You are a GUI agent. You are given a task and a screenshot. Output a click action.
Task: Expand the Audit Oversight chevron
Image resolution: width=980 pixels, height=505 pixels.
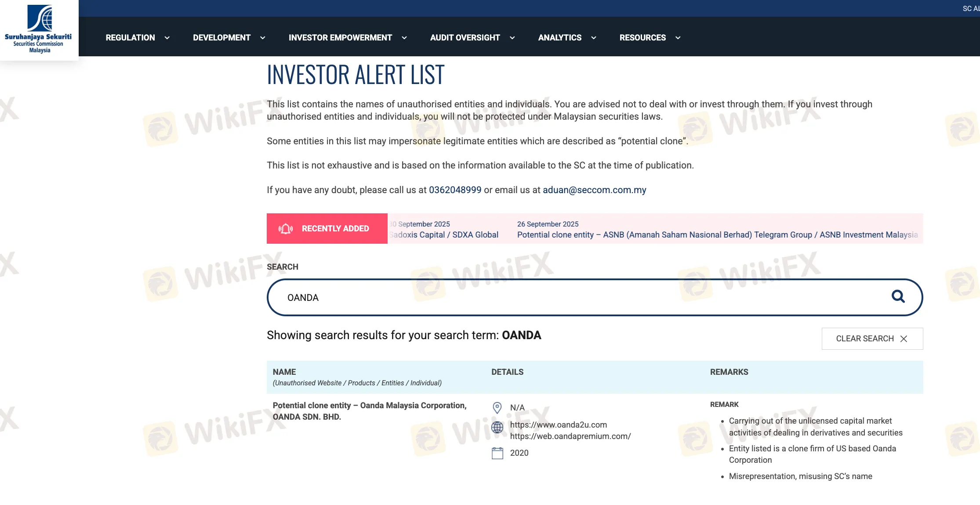click(512, 38)
